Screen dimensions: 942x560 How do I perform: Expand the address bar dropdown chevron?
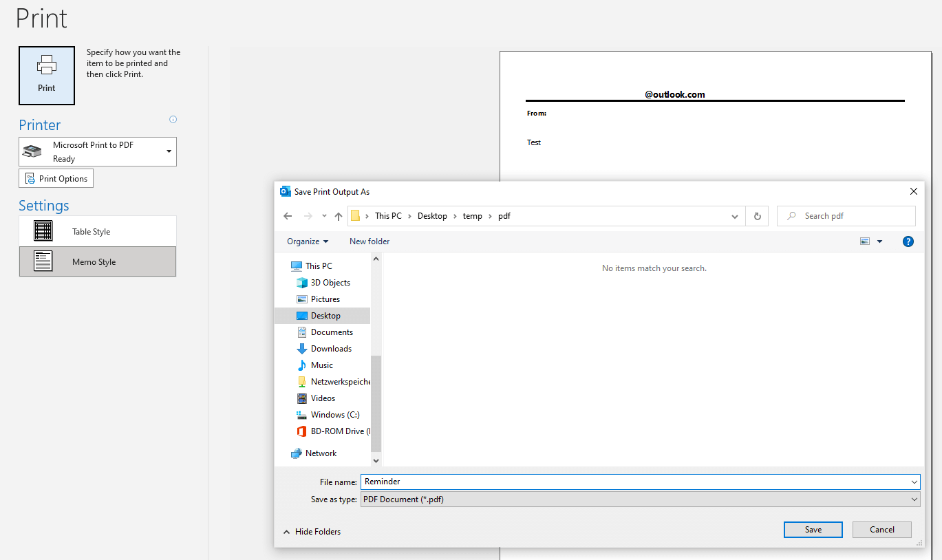coord(734,215)
